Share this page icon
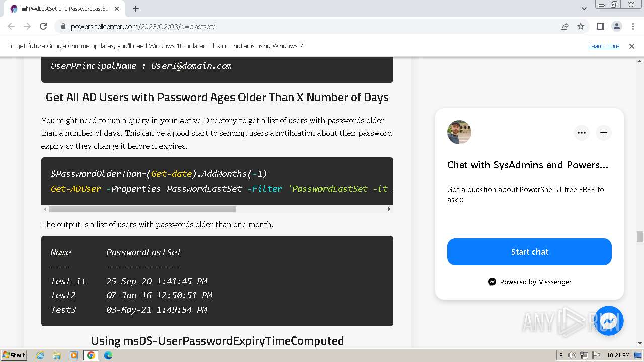This screenshot has width=644, height=362. tap(565, 26)
